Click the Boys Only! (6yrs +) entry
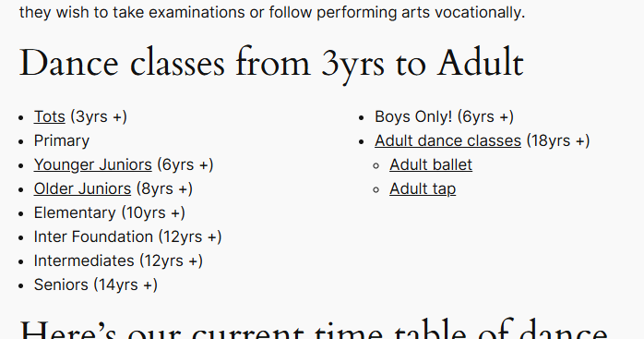This screenshot has width=644, height=339. click(444, 116)
